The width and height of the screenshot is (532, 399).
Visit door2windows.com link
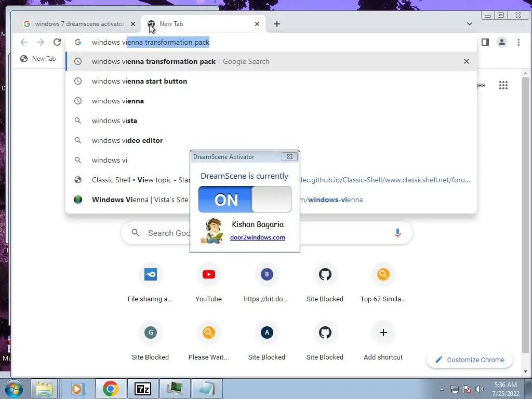(258, 237)
